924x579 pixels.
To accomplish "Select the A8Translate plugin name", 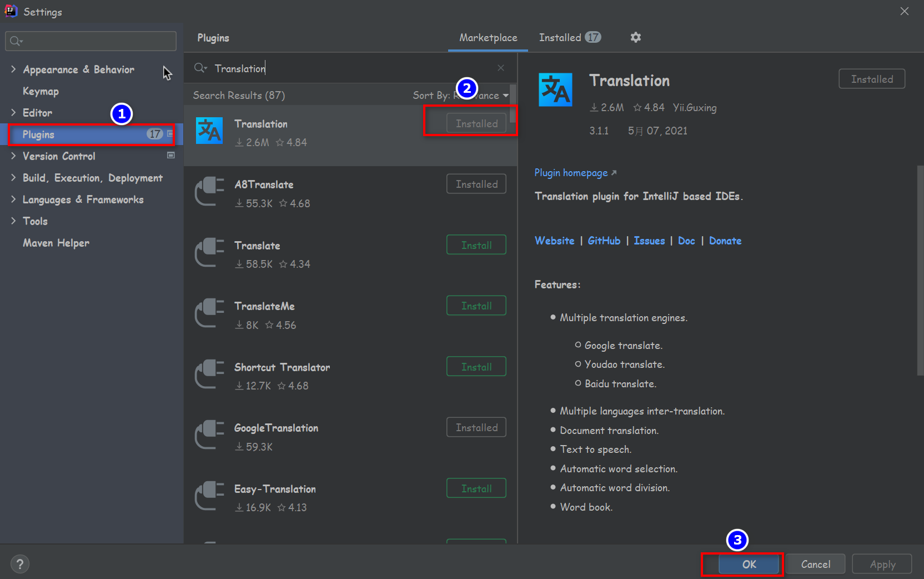I will tap(264, 184).
